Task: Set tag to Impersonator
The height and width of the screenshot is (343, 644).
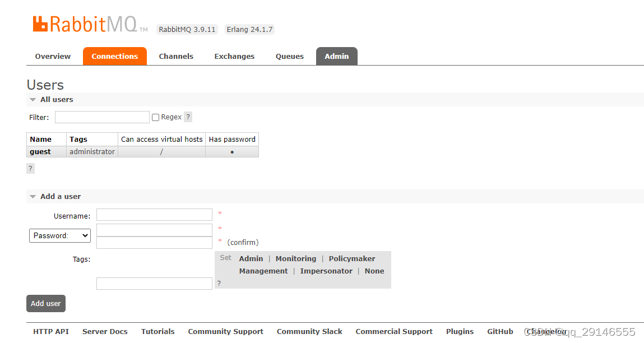Action: (x=326, y=271)
